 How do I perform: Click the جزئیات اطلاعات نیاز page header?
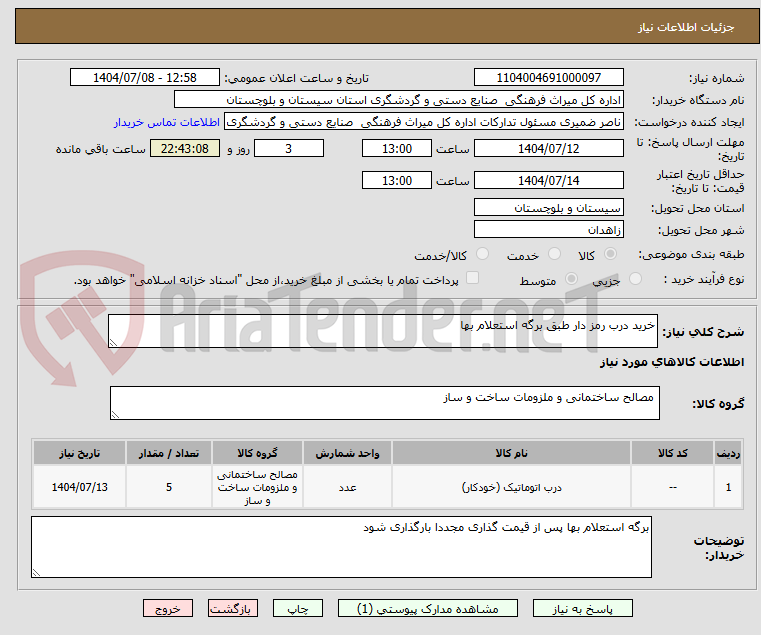tap(685, 27)
